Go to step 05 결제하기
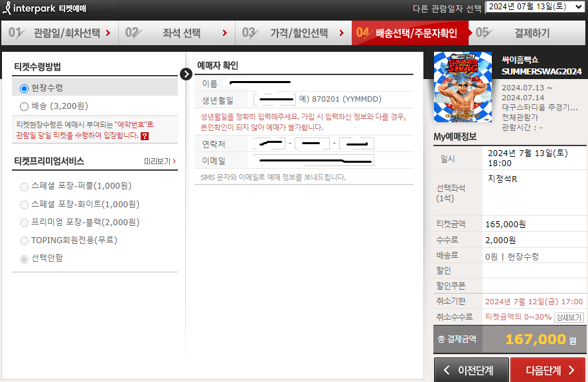The image size is (588, 382). tap(527, 33)
